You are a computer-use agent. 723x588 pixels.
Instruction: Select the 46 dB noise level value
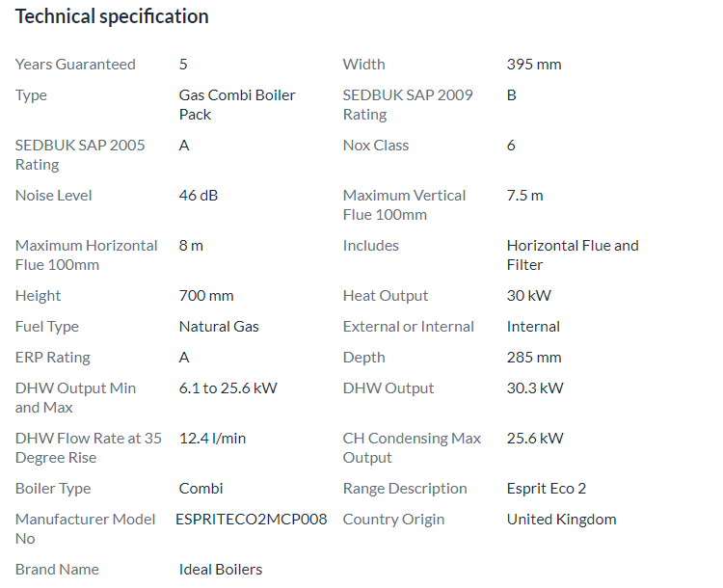199,196
